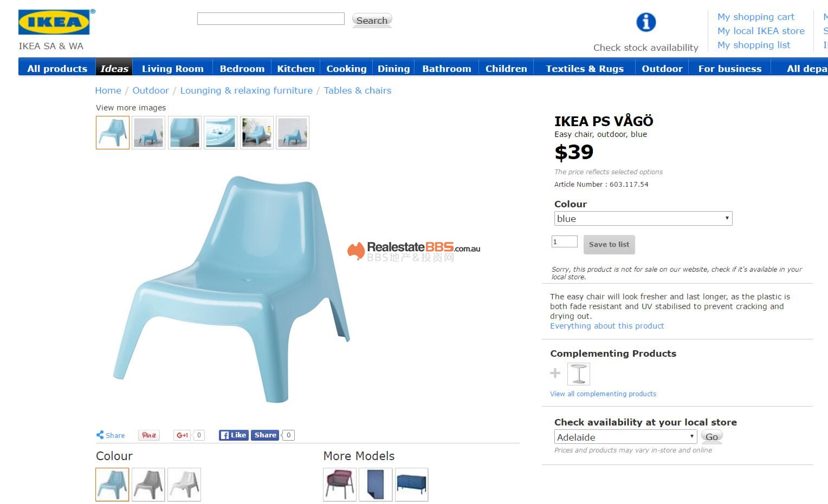Click the Go button beside the store selector
This screenshot has width=828, height=504.
[711, 436]
